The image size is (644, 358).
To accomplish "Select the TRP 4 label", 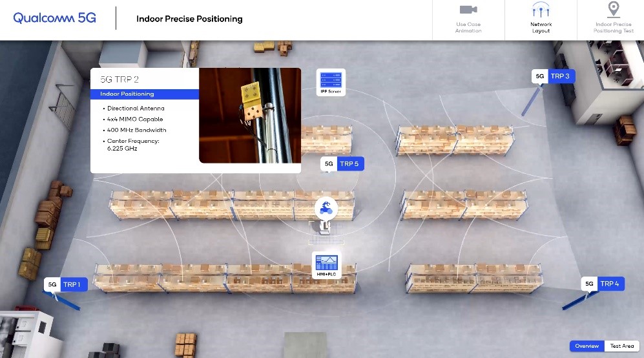I will coord(609,284).
